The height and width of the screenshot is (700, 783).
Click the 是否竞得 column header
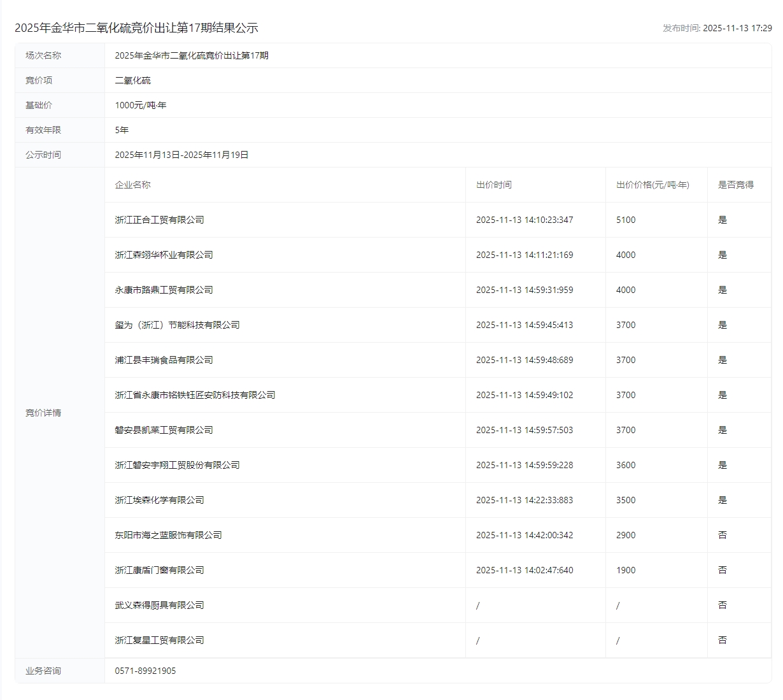pyautogui.click(x=735, y=185)
